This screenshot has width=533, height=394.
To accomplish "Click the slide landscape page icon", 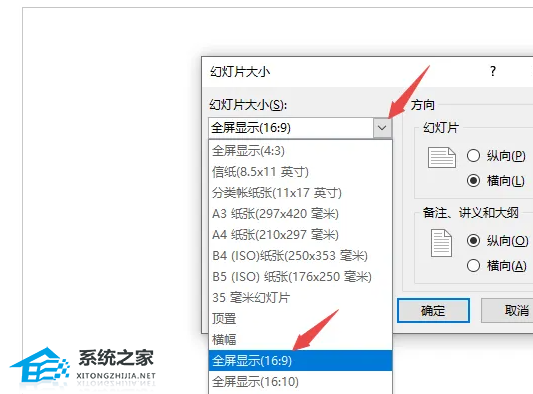I will (442, 157).
